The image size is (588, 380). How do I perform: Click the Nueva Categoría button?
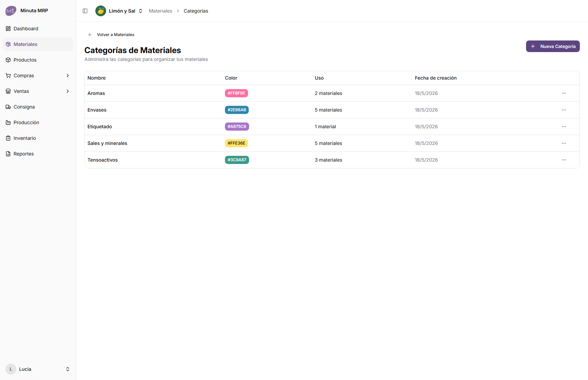(x=553, y=46)
